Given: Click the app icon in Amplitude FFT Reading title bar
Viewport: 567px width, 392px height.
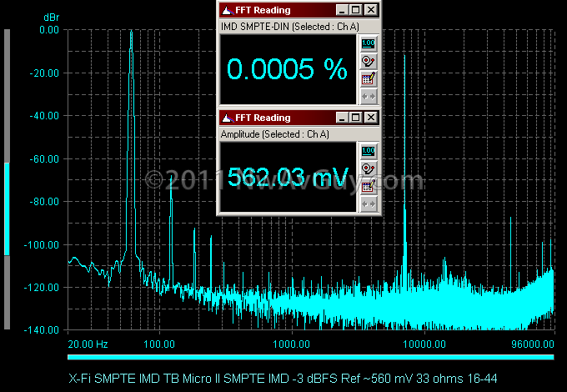Looking at the screenshot, I should 228,118.
